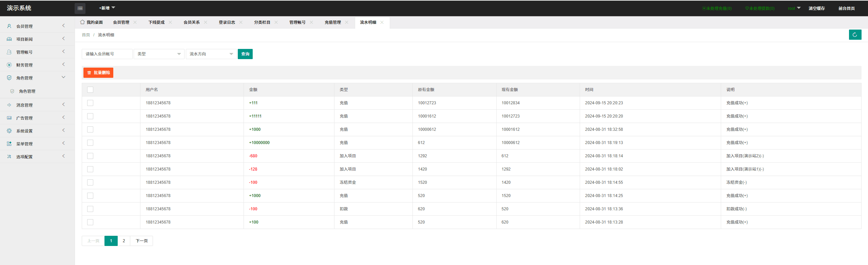Click 清空缓存 in the top bar
Image resolution: width=868 pixels, height=265 pixels.
click(x=816, y=8)
